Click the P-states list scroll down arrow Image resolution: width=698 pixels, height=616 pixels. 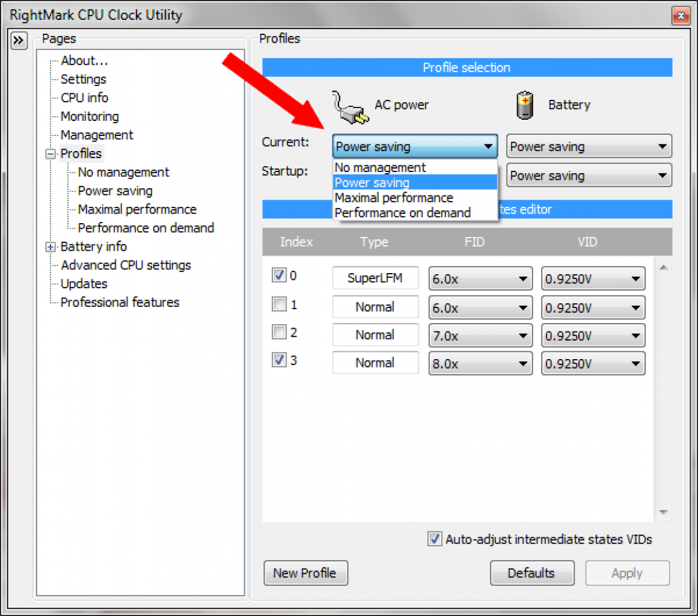pyautogui.click(x=663, y=512)
